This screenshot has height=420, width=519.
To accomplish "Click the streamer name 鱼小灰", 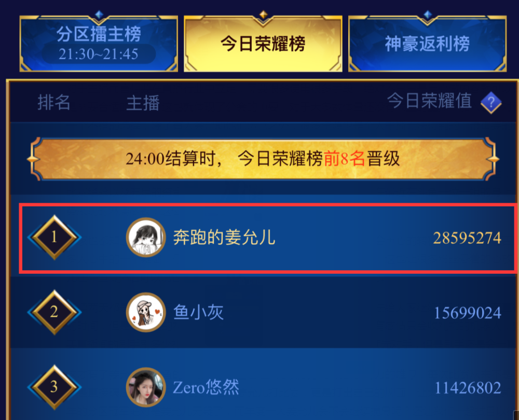I will [199, 313].
